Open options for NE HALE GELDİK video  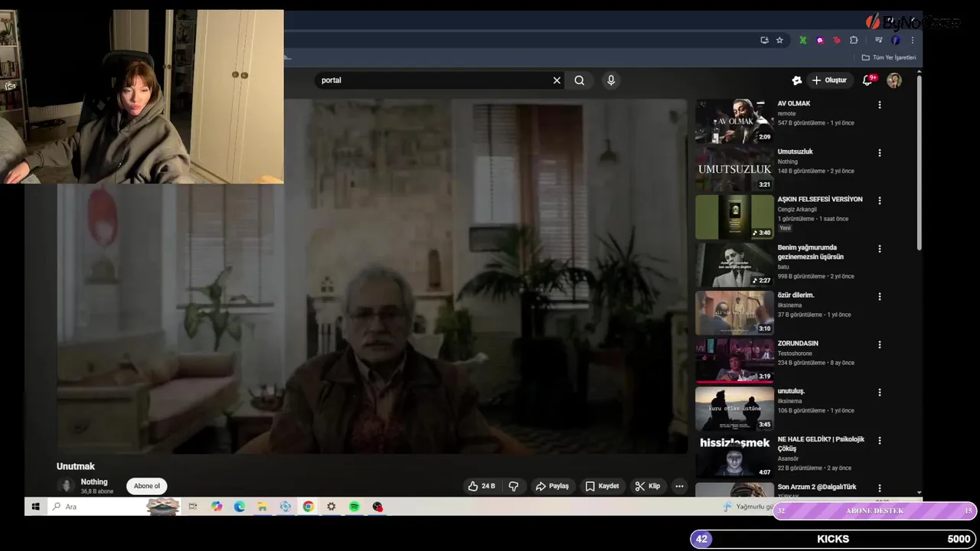tap(880, 440)
